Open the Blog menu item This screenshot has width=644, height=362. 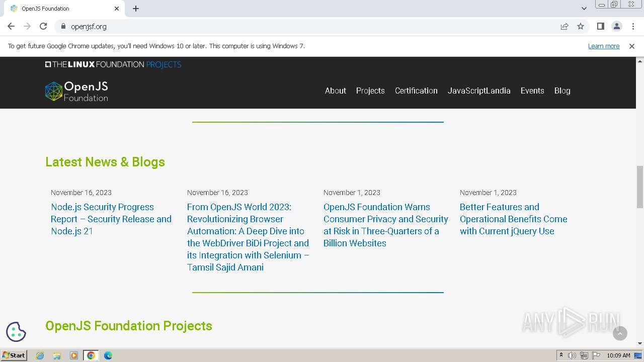pyautogui.click(x=562, y=90)
